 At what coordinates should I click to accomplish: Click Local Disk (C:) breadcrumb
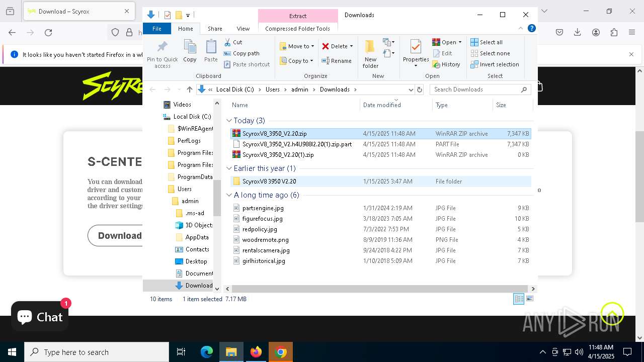[x=235, y=89]
